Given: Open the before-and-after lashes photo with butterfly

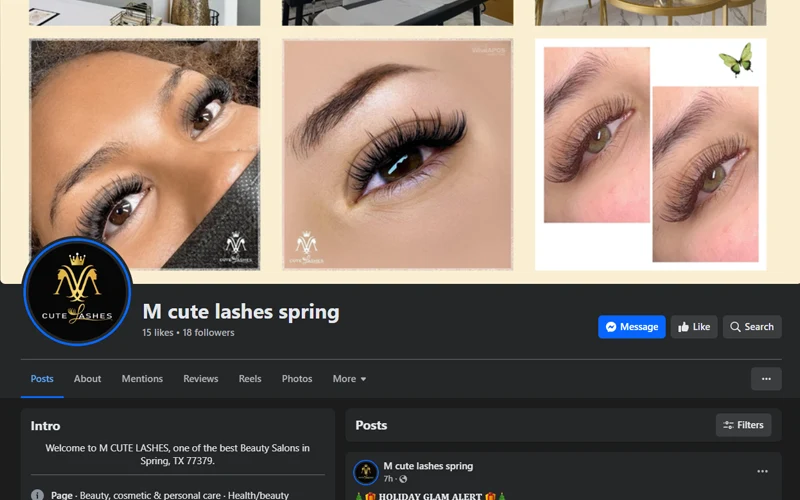Looking at the screenshot, I should pos(650,154).
